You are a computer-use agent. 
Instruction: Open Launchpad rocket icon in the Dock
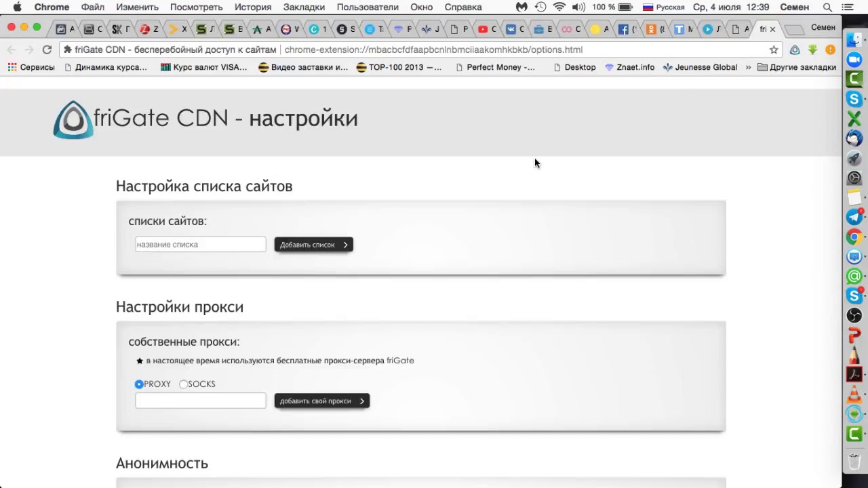(854, 158)
